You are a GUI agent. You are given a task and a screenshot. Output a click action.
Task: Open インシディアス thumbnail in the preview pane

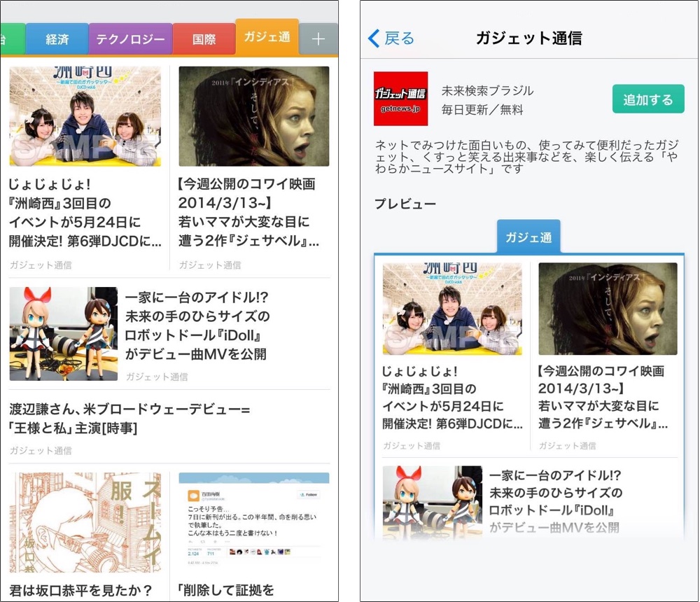pyautogui.click(x=608, y=309)
